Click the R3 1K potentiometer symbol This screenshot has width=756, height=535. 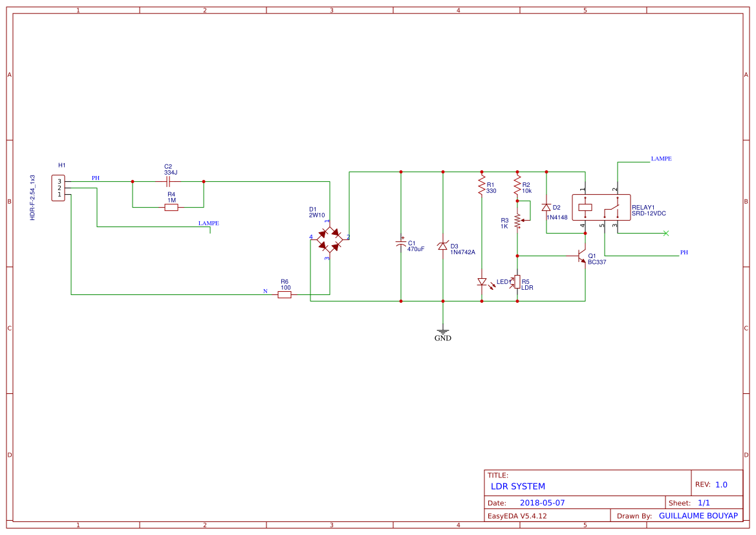click(x=517, y=221)
